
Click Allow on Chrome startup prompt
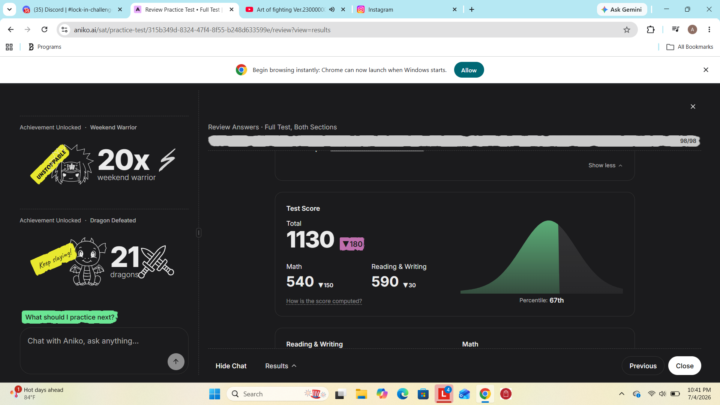pos(468,70)
